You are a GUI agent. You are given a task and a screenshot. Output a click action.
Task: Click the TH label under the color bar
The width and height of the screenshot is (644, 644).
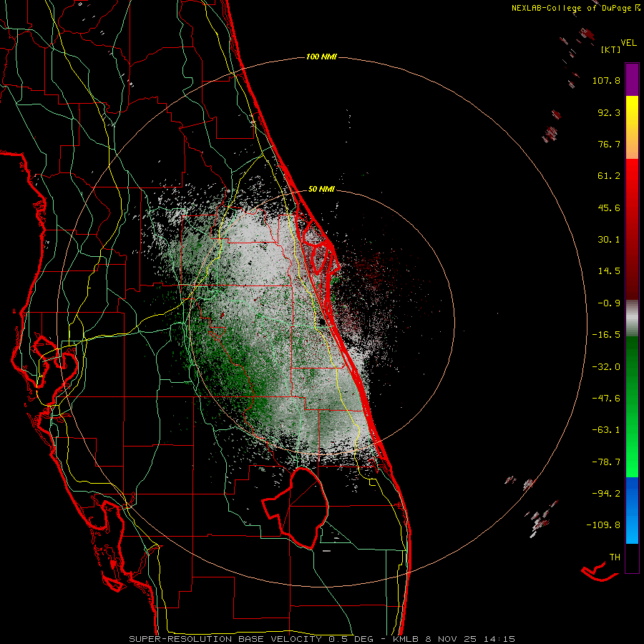pyautogui.click(x=615, y=557)
